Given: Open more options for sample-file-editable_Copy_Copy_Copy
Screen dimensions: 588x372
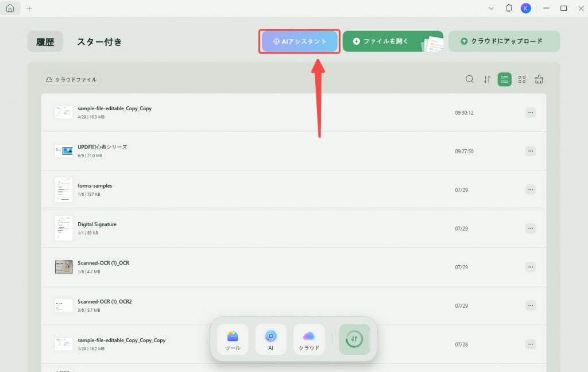Looking at the screenshot, I should coord(530,344).
